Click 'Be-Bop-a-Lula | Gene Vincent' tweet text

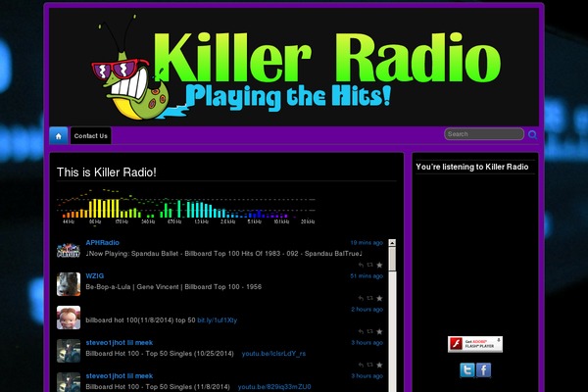point(173,287)
